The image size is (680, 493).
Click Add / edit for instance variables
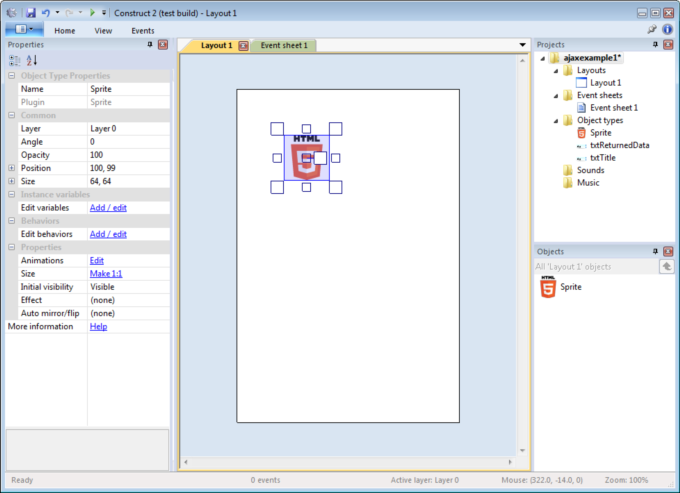point(108,208)
